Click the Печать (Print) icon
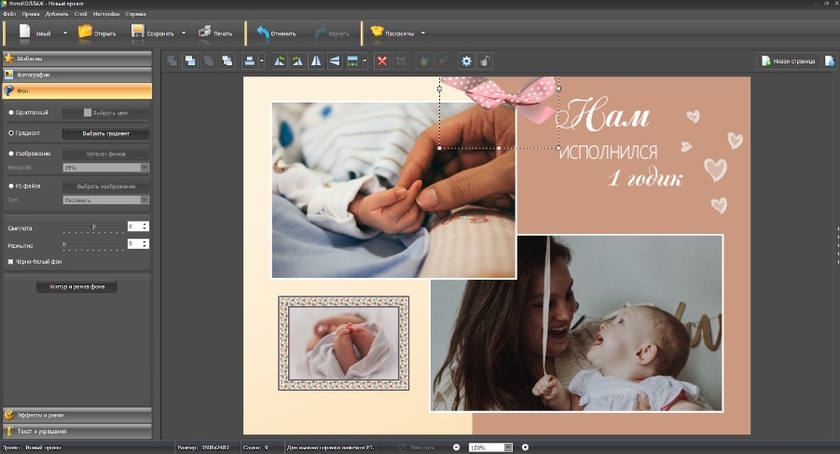The height and width of the screenshot is (454, 840). click(x=204, y=32)
